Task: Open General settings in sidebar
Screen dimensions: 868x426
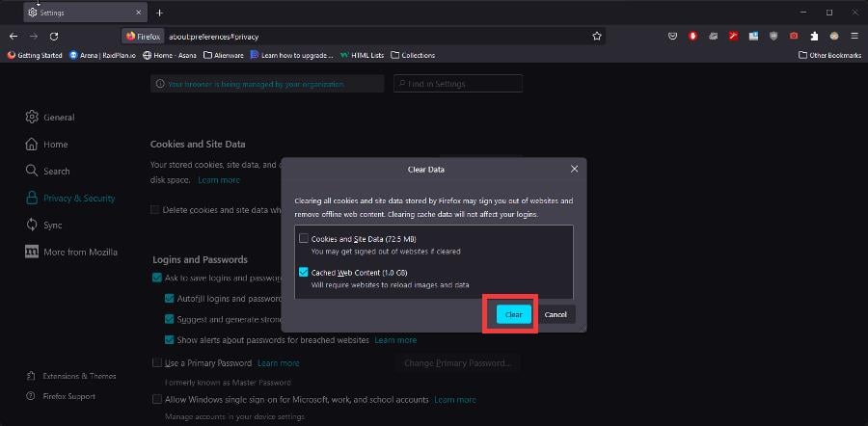Action: [50, 118]
